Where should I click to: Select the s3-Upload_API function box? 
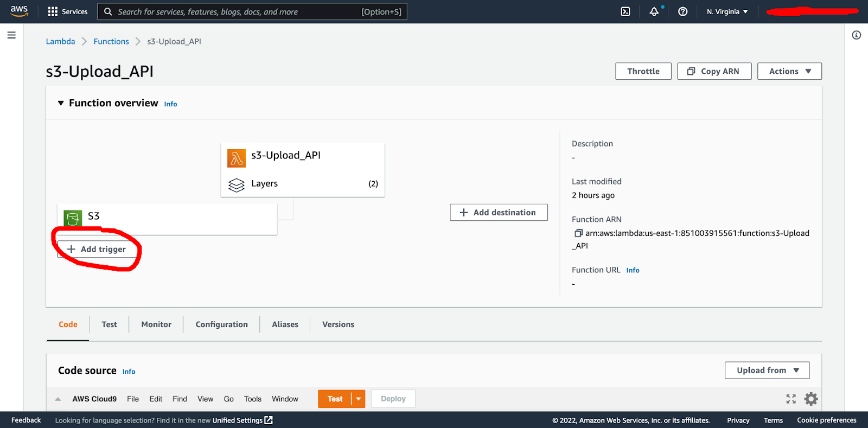pyautogui.click(x=303, y=169)
